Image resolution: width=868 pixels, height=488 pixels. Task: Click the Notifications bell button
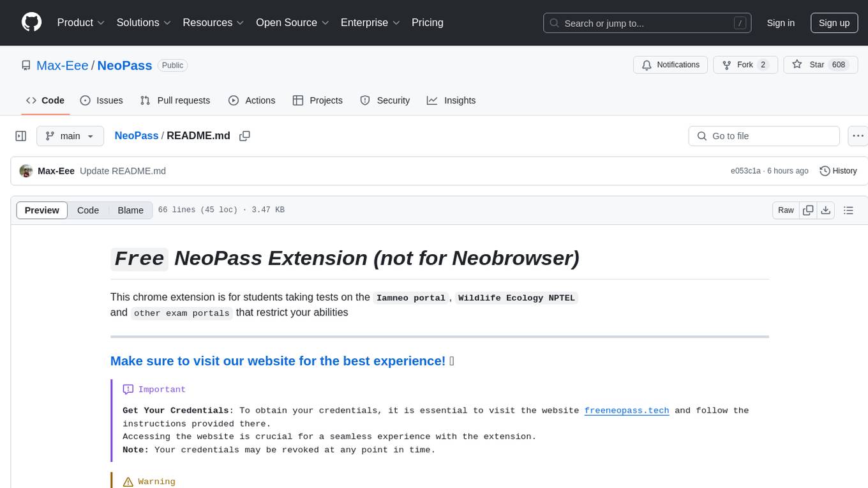[671, 65]
